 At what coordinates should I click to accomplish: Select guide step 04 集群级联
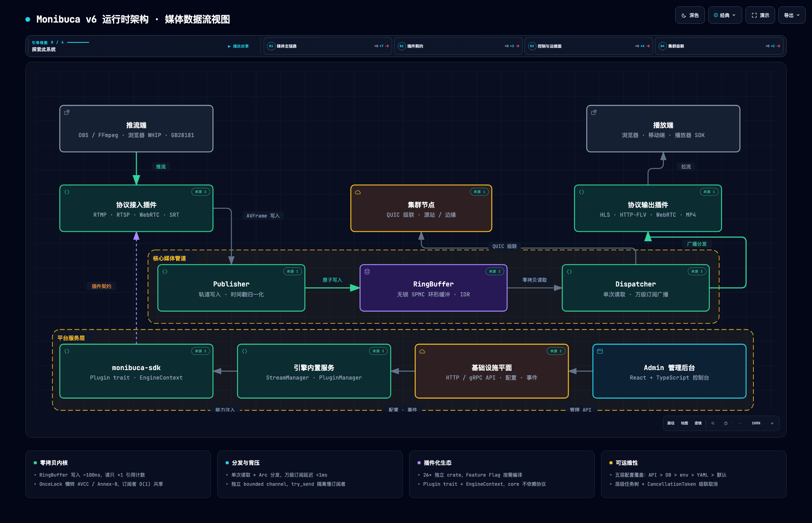719,46
